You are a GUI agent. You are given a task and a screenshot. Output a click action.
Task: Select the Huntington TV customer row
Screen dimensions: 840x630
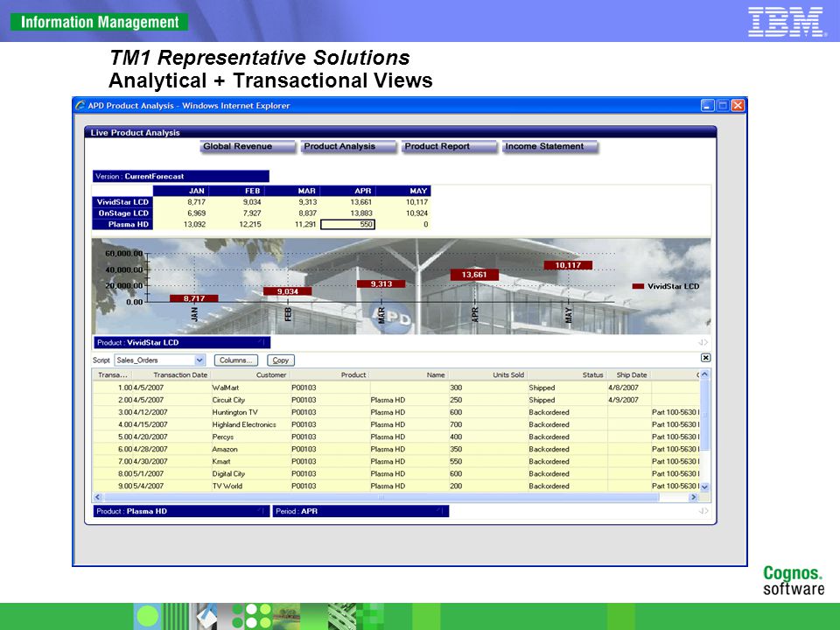[395, 412]
